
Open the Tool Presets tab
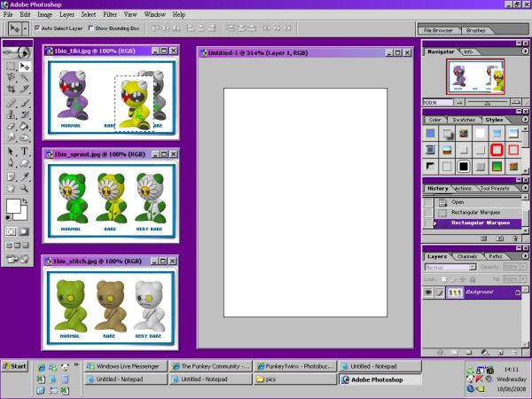[495, 188]
